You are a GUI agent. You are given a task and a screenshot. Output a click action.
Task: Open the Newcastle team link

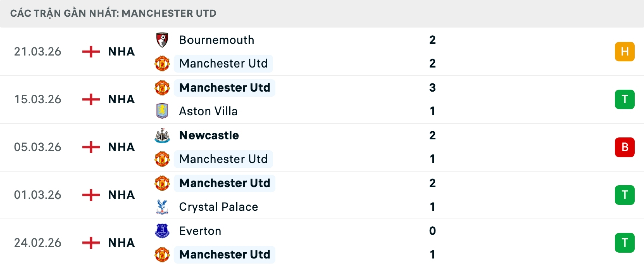click(209, 136)
